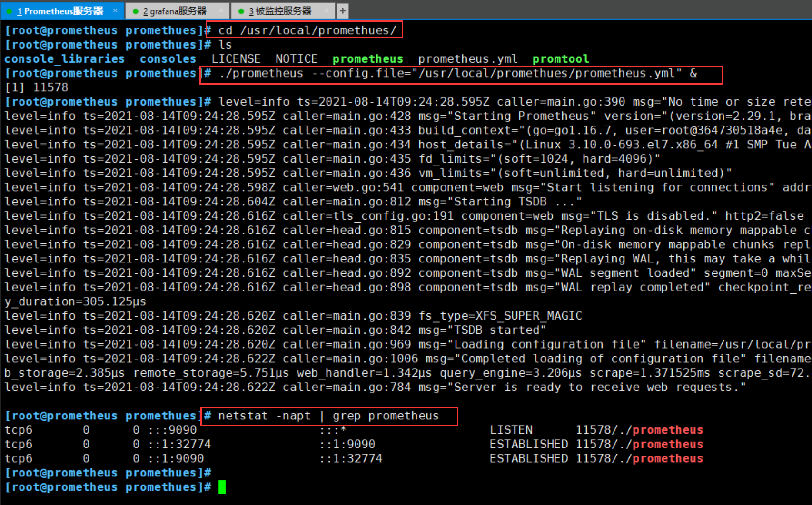Click 'msg="WAL segment loaded"' log message
The height and width of the screenshot is (505, 812).
point(611,273)
